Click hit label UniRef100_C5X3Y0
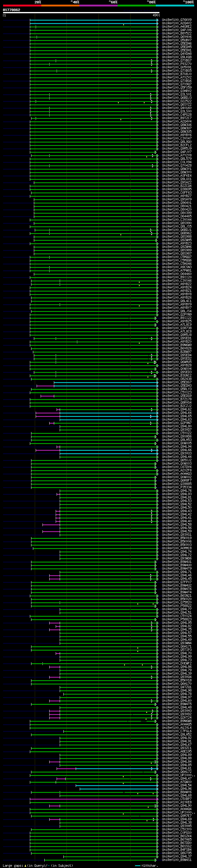 [177, 829]
